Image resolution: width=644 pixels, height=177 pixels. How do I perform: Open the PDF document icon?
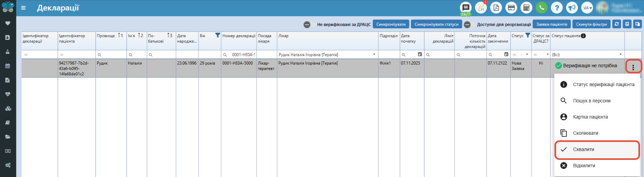pos(496,8)
